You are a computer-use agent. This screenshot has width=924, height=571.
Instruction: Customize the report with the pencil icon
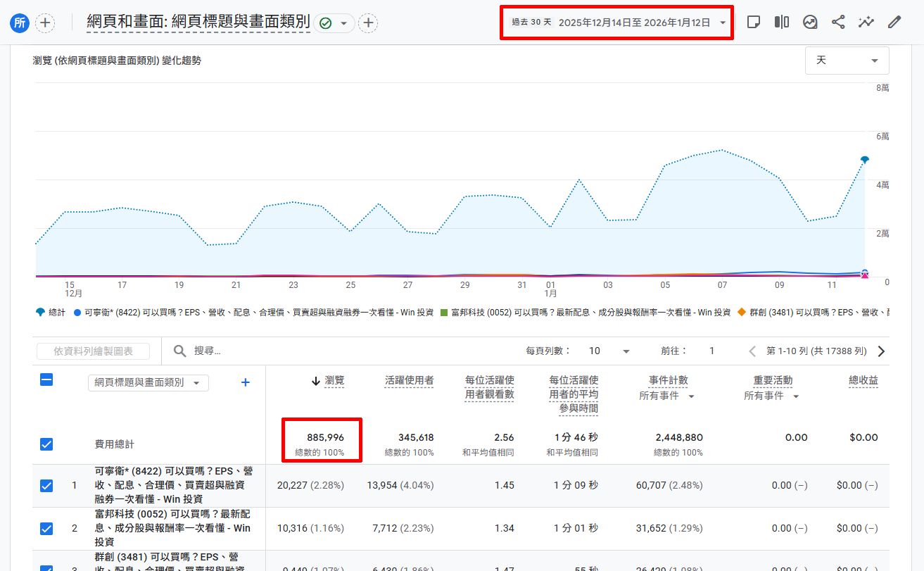click(x=894, y=21)
